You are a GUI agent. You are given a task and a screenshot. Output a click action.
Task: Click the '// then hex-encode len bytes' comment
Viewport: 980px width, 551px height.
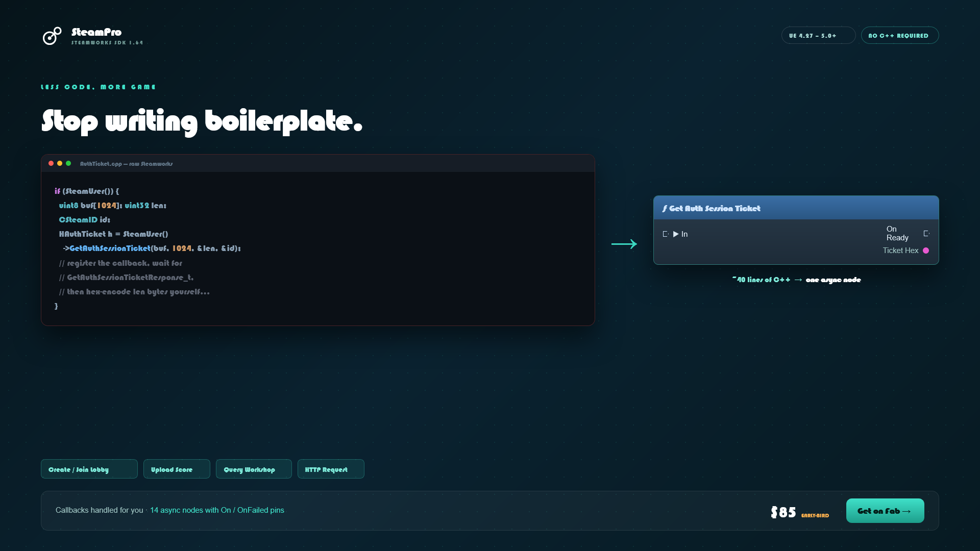click(134, 292)
